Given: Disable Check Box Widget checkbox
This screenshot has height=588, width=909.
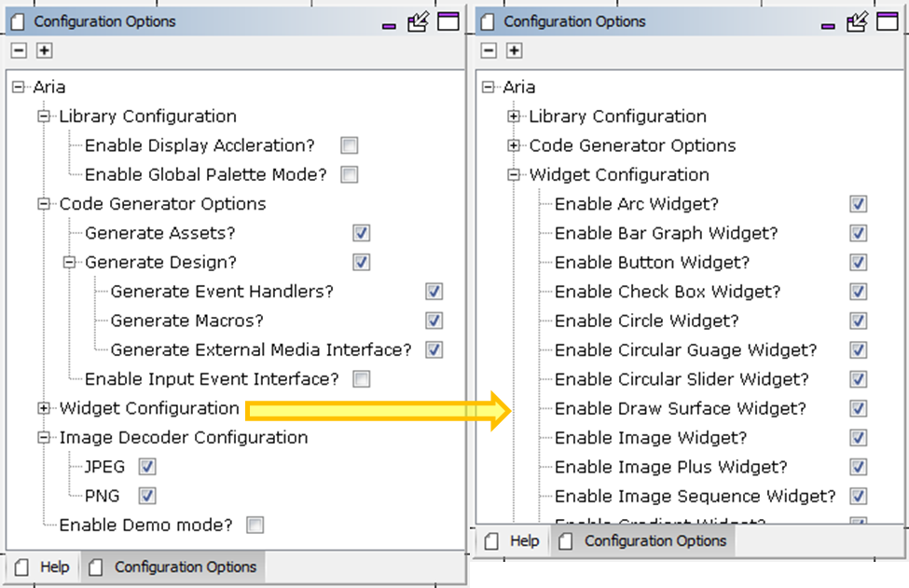Looking at the screenshot, I should pyautogui.click(x=859, y=292).
